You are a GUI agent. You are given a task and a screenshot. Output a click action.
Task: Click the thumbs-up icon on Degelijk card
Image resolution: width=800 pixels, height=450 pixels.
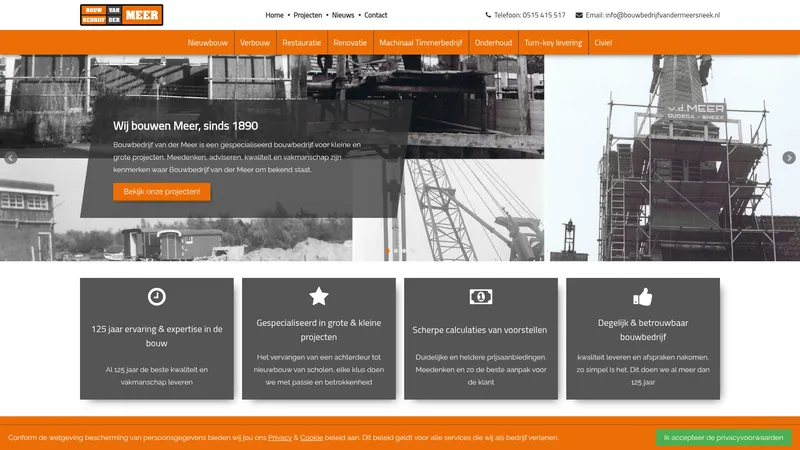tap(643, 296)
